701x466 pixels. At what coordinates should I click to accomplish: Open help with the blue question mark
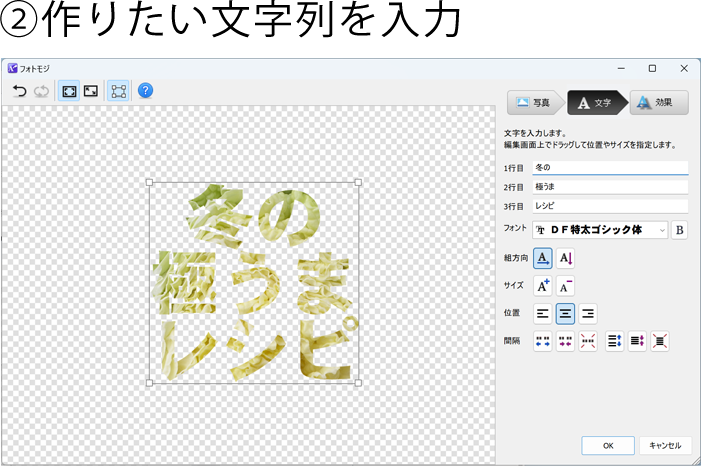[145, 91]
